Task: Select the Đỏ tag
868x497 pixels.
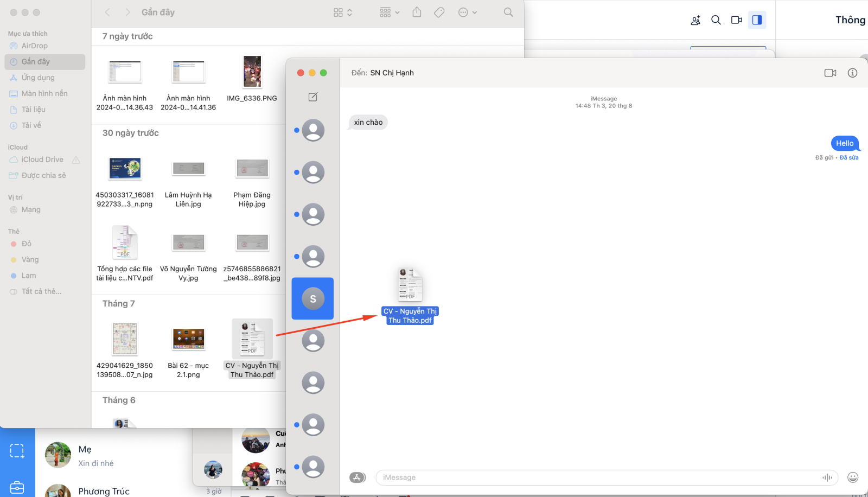Action: 44,244
